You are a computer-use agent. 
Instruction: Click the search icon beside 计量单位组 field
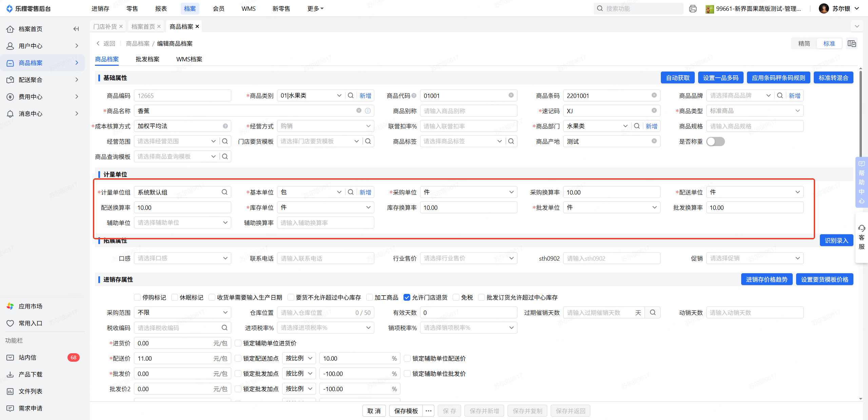pyautogui.click(x=224, y=192)
